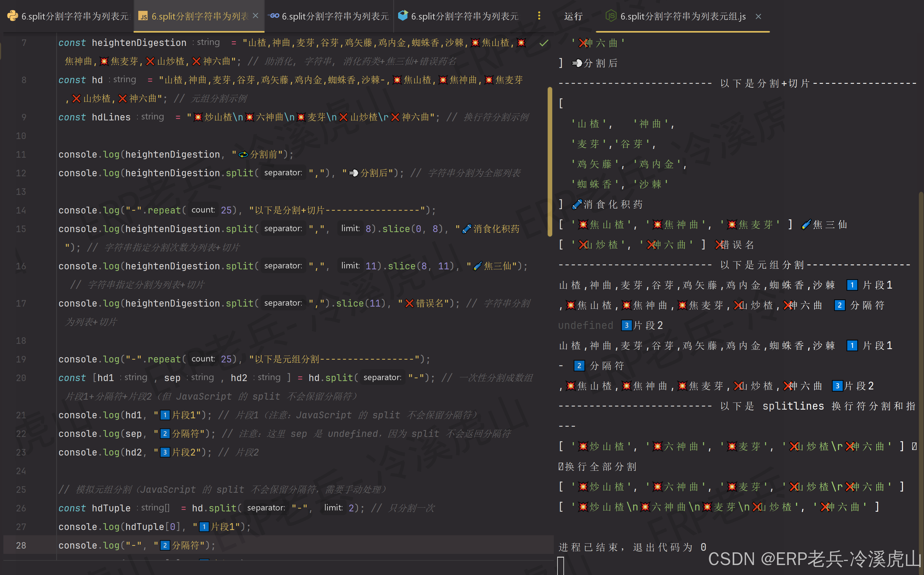Screen dimensions: 924x575
Task: Click the 'limit:' hint on line 15
Action: click(x=350, y=229)
